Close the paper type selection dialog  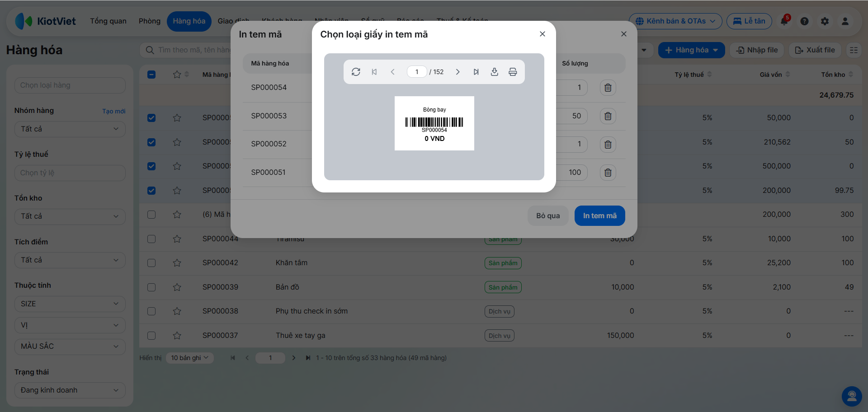pyautogui.click(x=542, y=34)
